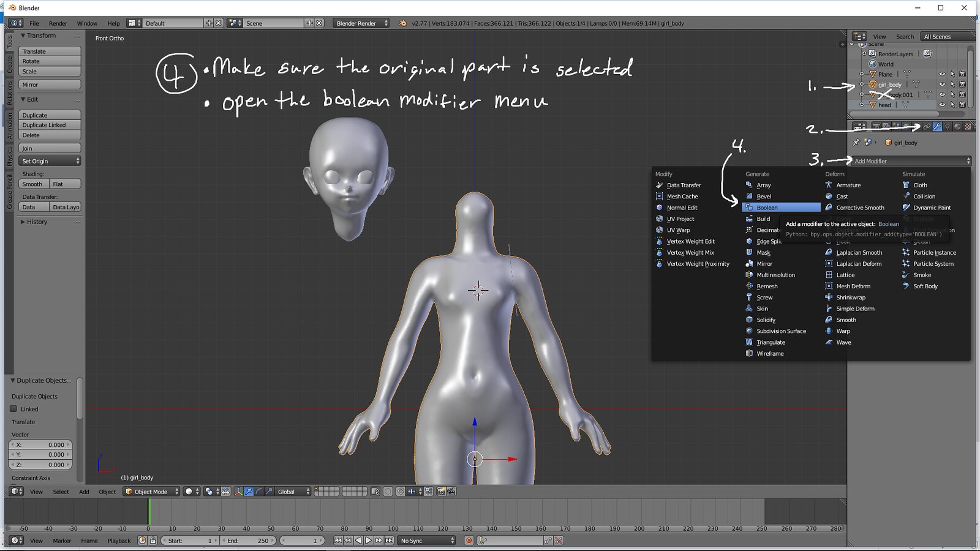Click the proportional editing icon in 3D header

click(388, 492)
